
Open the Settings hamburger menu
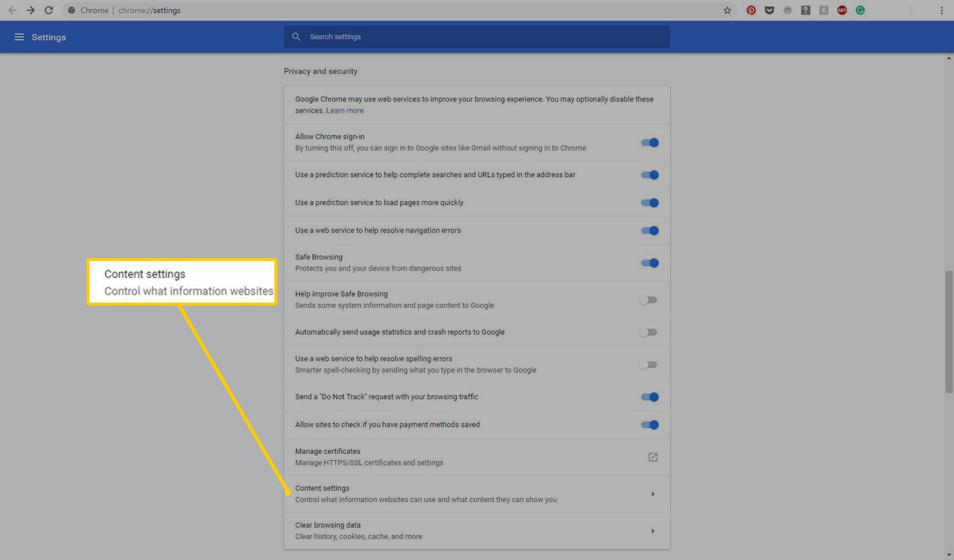coord(19,37)
